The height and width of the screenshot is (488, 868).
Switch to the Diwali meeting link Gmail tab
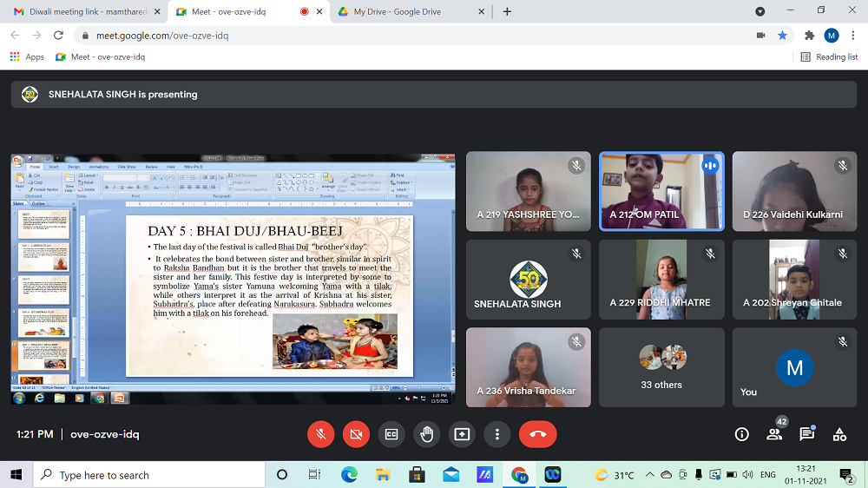(x=79, y=11)
